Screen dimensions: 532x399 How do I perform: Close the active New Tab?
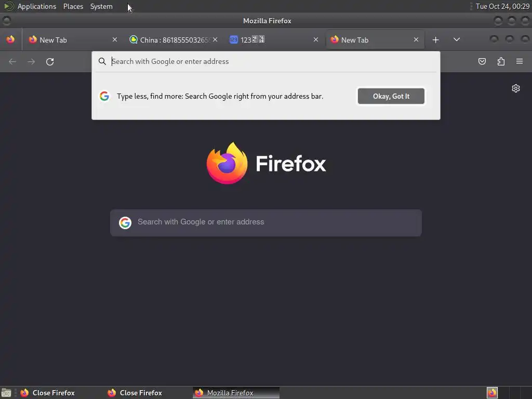pos(416,39)
